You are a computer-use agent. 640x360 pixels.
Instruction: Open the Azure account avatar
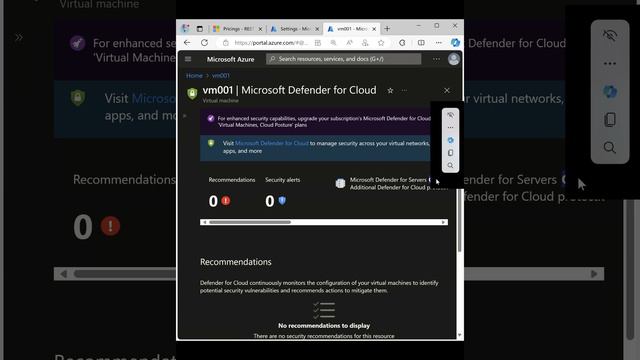tap(453, 59)
